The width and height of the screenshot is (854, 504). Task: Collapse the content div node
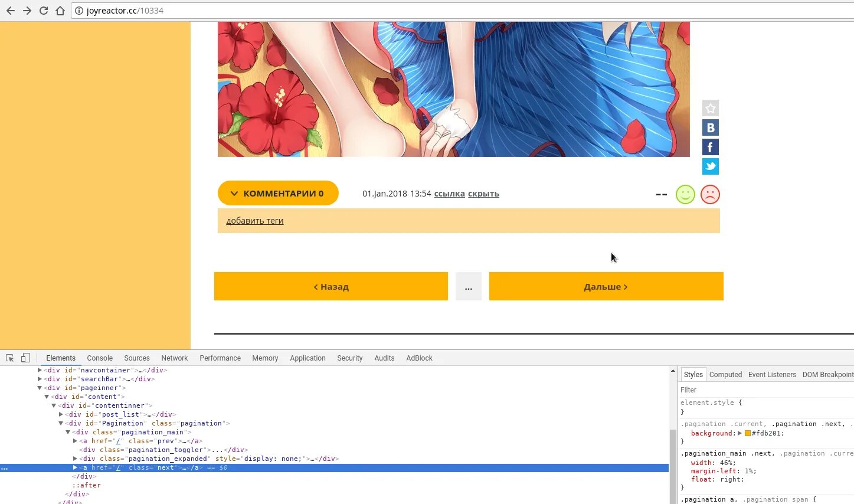point(47,397)
